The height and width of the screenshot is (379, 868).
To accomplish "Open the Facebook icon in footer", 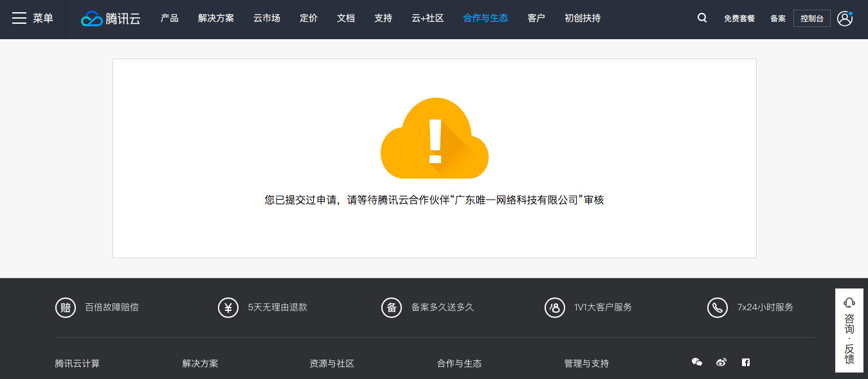I will (x=746, y=362).
